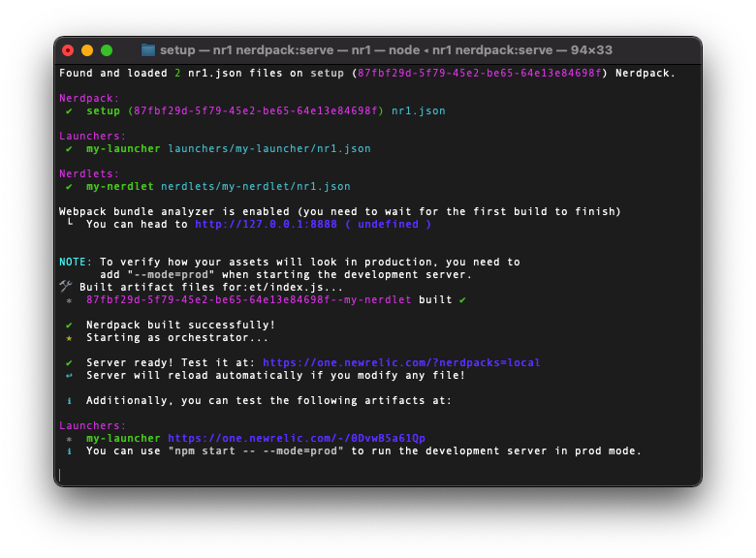Click the Nerdlets: heading text
756x558 pixels.
(x=89, y=173)
